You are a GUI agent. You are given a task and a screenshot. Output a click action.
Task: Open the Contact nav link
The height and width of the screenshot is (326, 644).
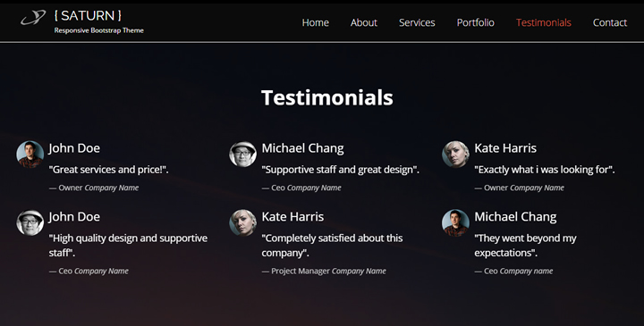pos(610,22)
